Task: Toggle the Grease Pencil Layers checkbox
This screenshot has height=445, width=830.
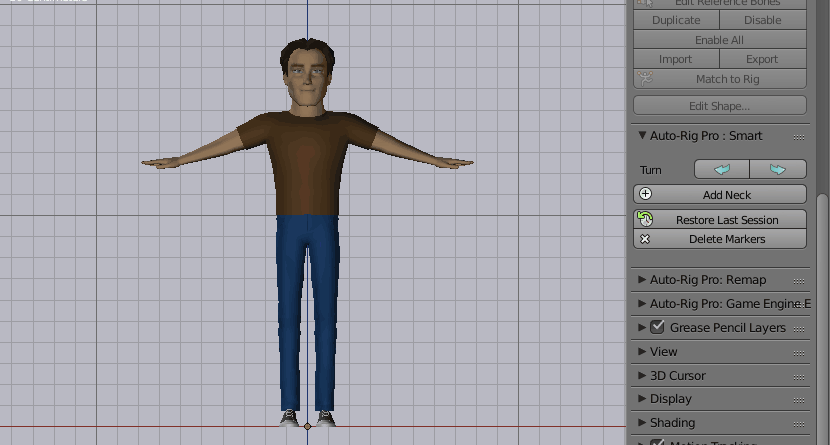Action: (x=657, y=327)
